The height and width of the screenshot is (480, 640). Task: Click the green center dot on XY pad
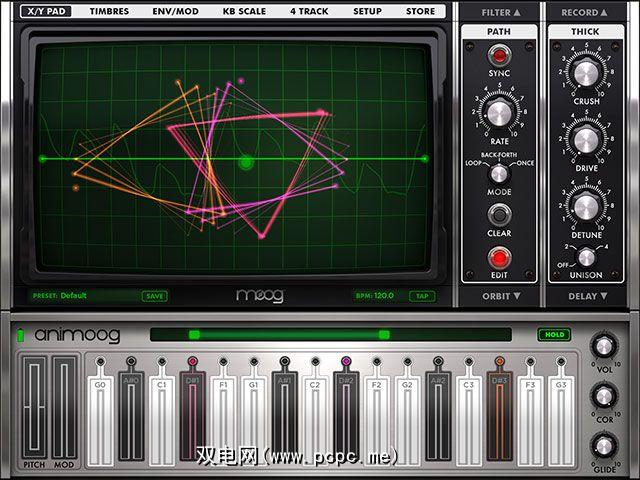click(x=246, y=162)
